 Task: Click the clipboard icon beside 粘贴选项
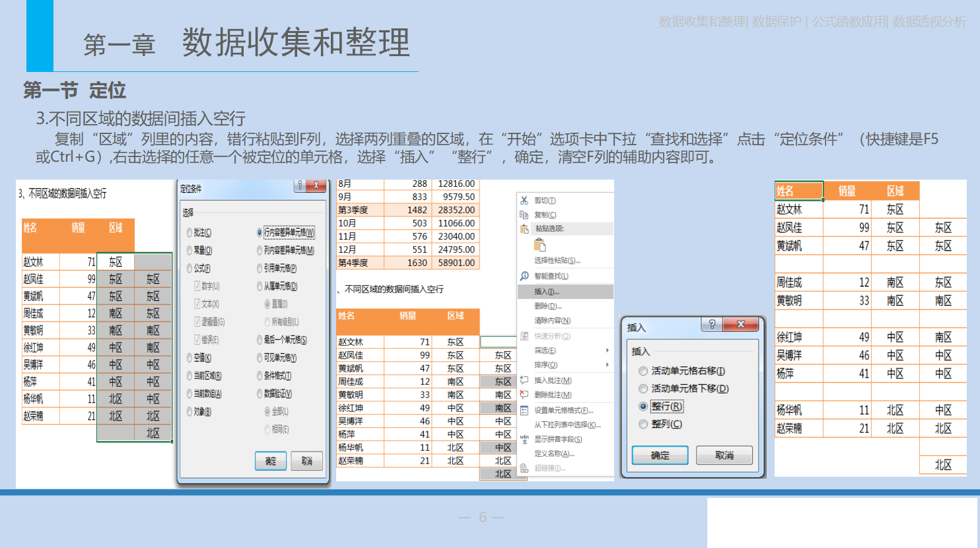point(524,228)
